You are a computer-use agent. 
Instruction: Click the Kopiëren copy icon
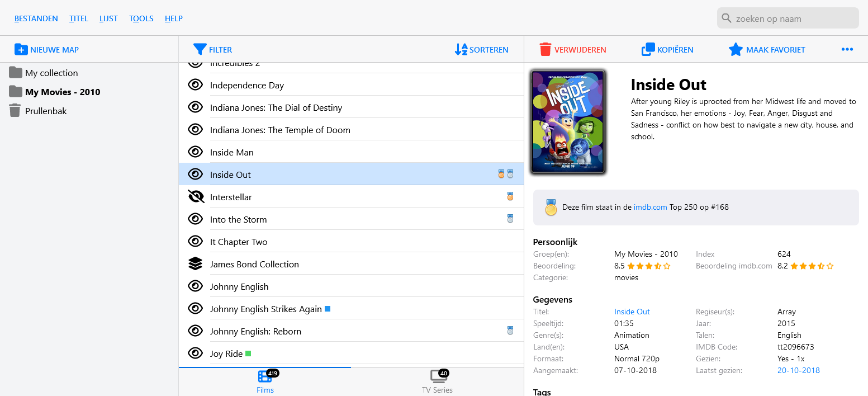648,49
